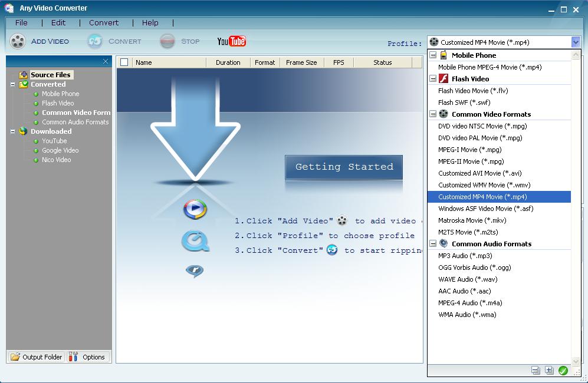Click the RealPlayer icon
Image resolution: width=588 pixels, height=383 pixels.
pyautogui.click(x=195, y=270)
